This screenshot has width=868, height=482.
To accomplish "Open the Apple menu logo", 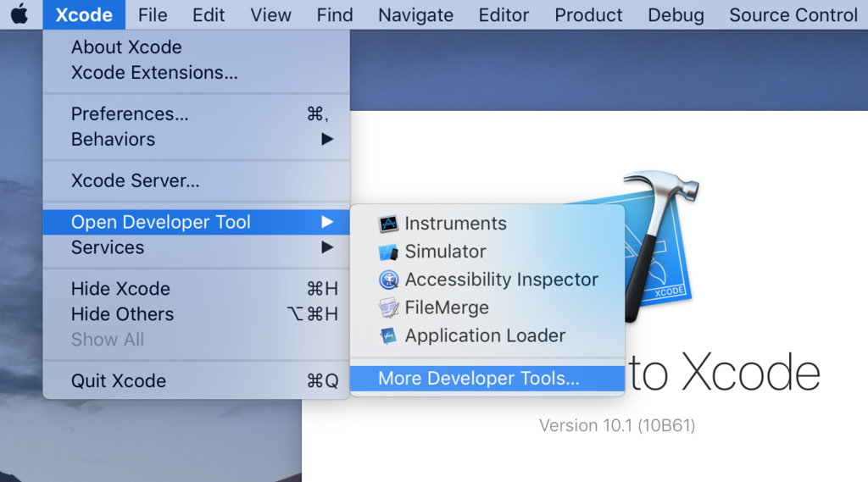I will pyautogui.click(x=19, y=14).
